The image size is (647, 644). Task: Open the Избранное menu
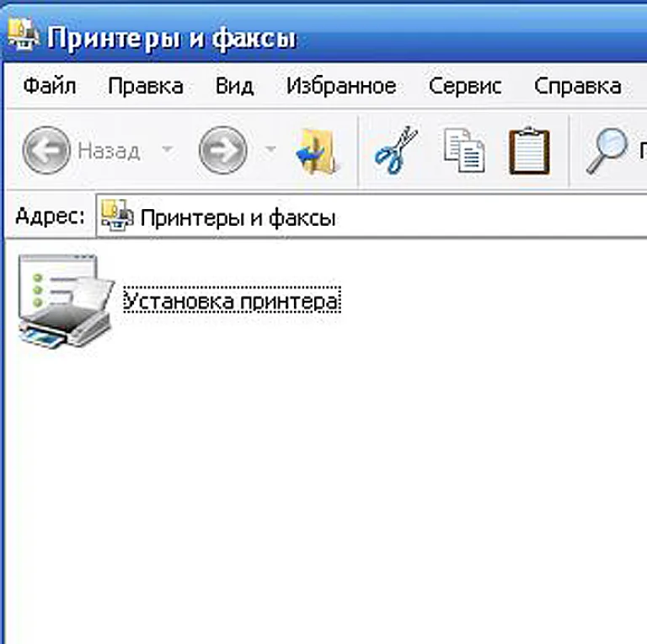(x=341, y=86)
